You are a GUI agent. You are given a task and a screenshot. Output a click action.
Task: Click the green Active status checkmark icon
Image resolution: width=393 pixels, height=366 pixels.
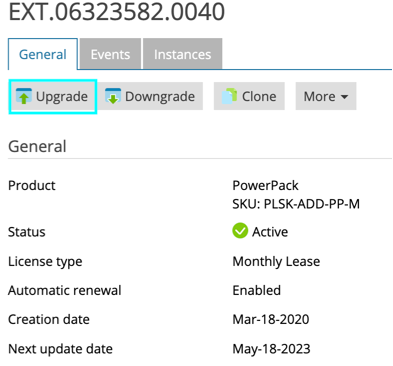[x=240, y=231]
